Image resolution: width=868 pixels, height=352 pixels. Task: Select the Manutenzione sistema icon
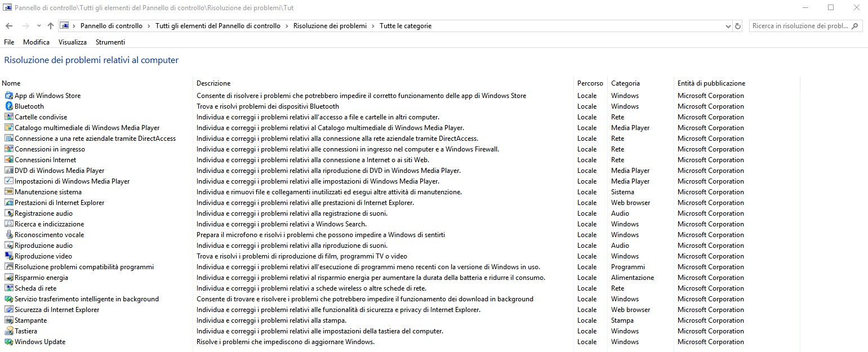click(8, 192)
